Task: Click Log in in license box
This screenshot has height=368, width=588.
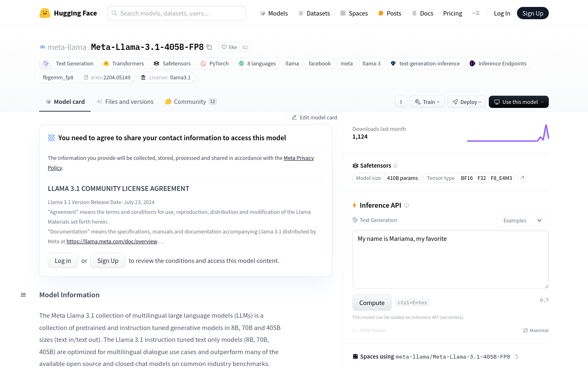Action: pos(63,260)
